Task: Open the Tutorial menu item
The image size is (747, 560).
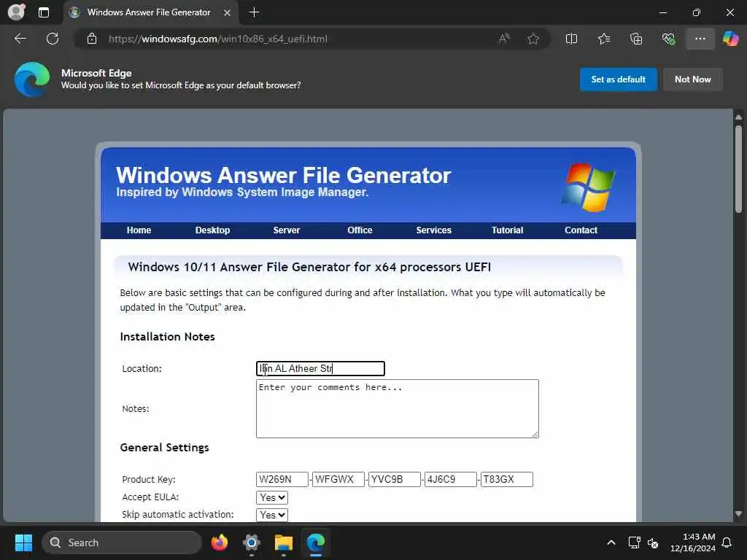Action: (x=508, y=230)
